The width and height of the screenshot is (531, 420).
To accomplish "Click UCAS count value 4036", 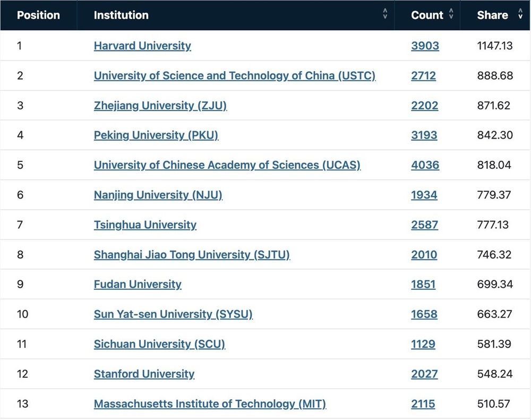I will point(425,165).
